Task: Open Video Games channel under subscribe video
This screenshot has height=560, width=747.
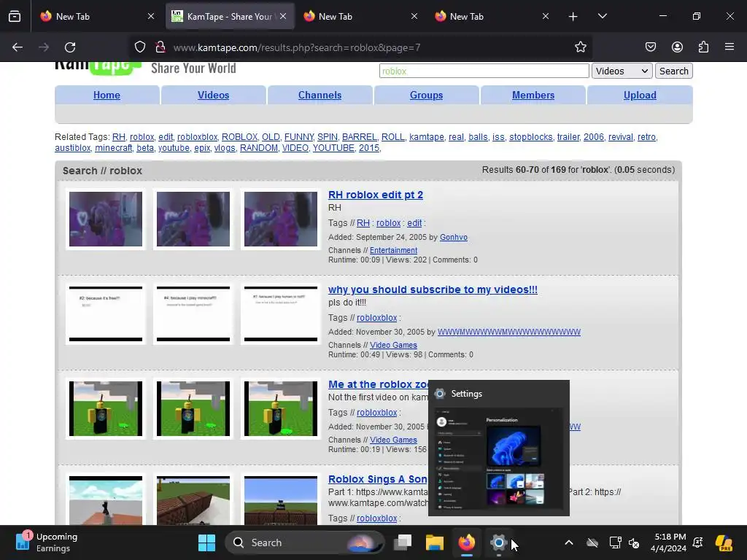Action: (x=393, y=345)
